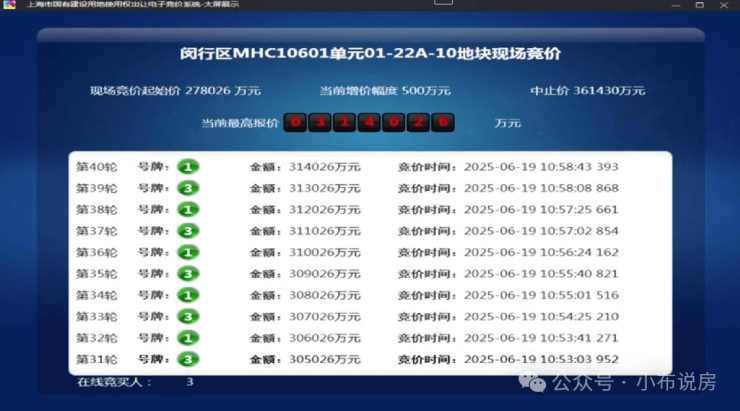Click the digit 3 in the highest bid counter
Viewport: 740px width, 411px height.
320,122
